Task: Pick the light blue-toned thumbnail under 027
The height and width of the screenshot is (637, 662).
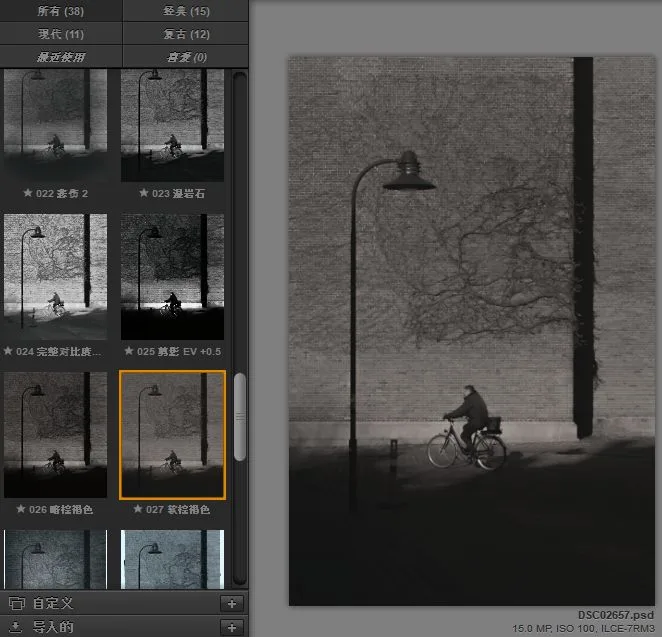Action: pos(172,559)
